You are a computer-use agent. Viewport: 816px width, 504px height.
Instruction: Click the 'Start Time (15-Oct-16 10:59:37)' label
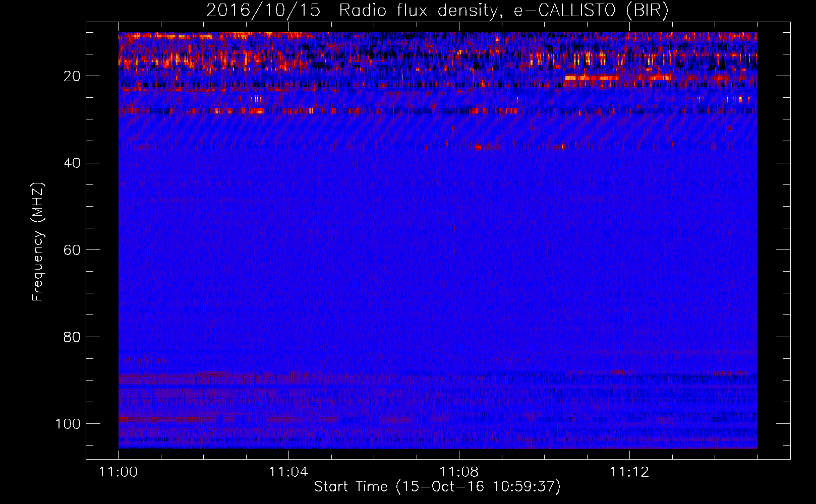(437, 487)
